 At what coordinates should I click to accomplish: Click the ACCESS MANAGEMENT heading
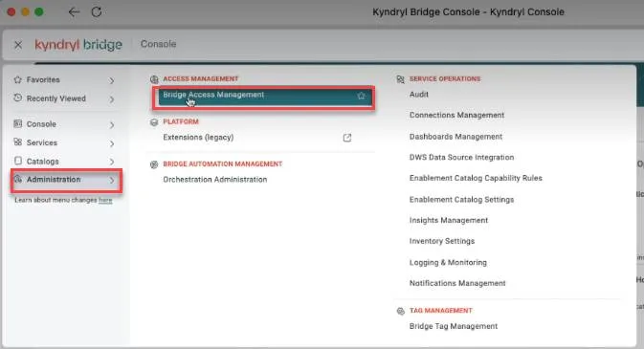click(x=200, y=78)
